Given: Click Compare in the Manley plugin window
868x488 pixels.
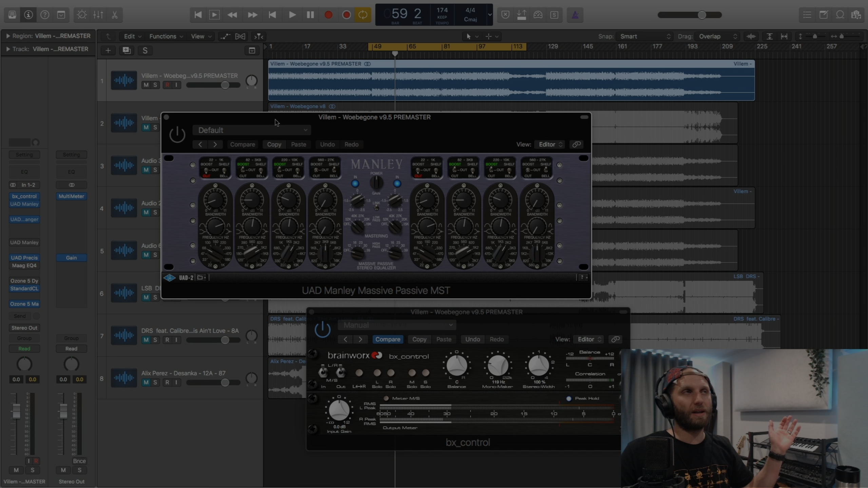Looking at the screenshot, I should [x=243, y=144].
